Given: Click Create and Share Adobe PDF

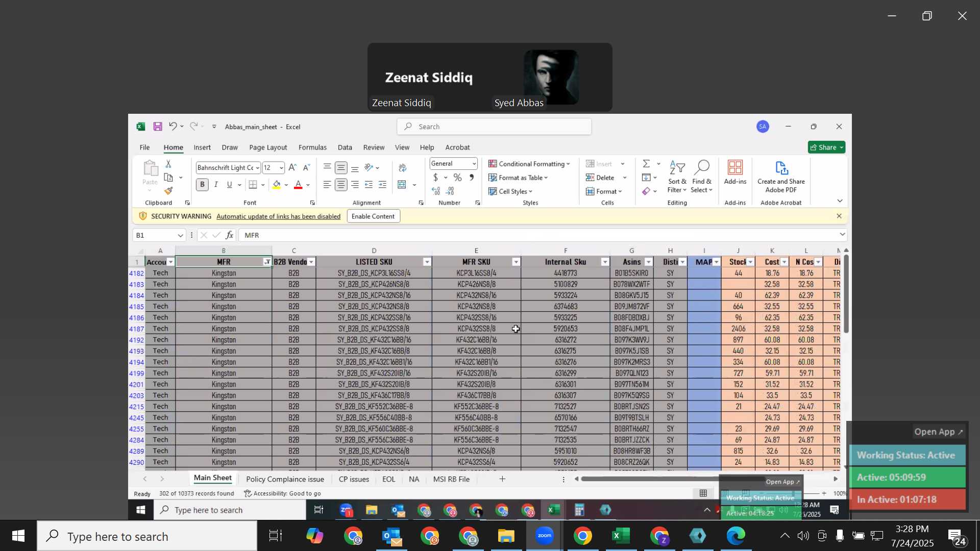Looking at the screenshot, I should (781, 177).
